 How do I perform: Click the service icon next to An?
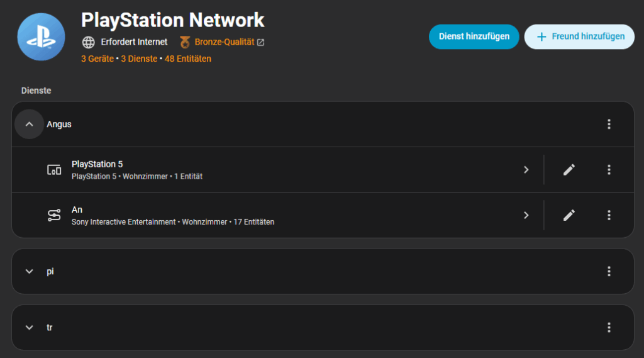(55, 215)
